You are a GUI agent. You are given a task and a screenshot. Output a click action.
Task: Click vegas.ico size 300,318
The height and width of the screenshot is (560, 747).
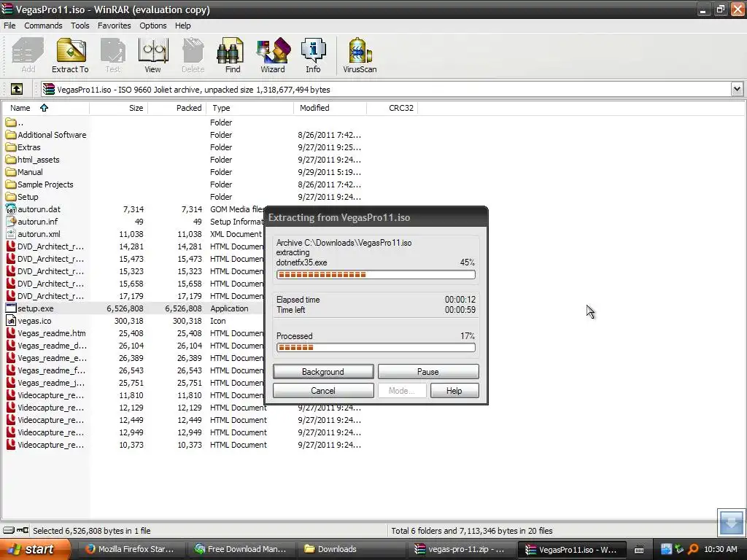(x=129, y=321)
